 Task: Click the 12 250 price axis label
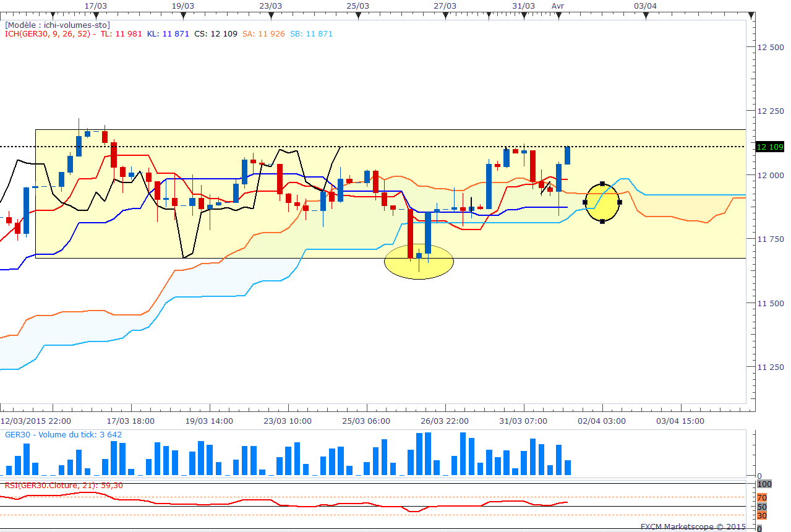(771, 111)
